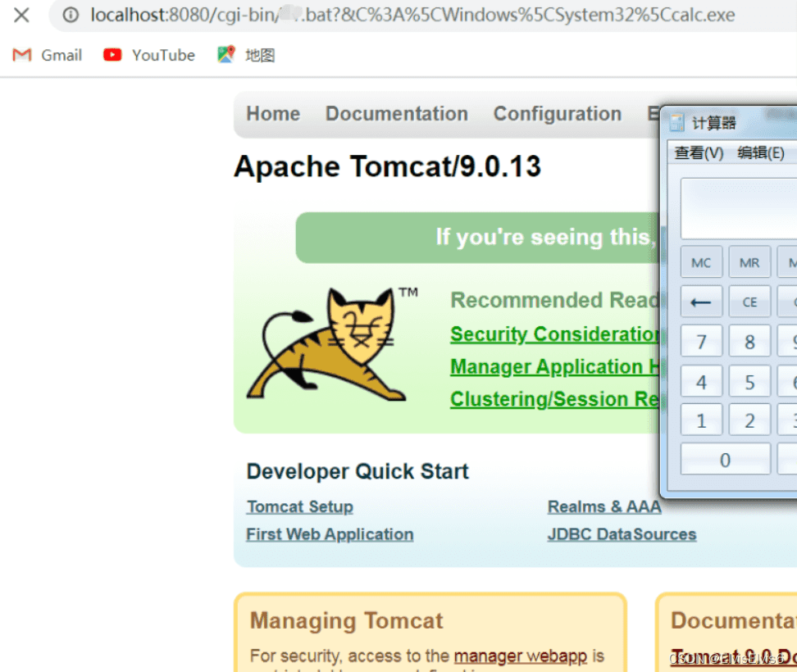Click the Apache Tomcat/9.0.13 heading

[387, 166]
